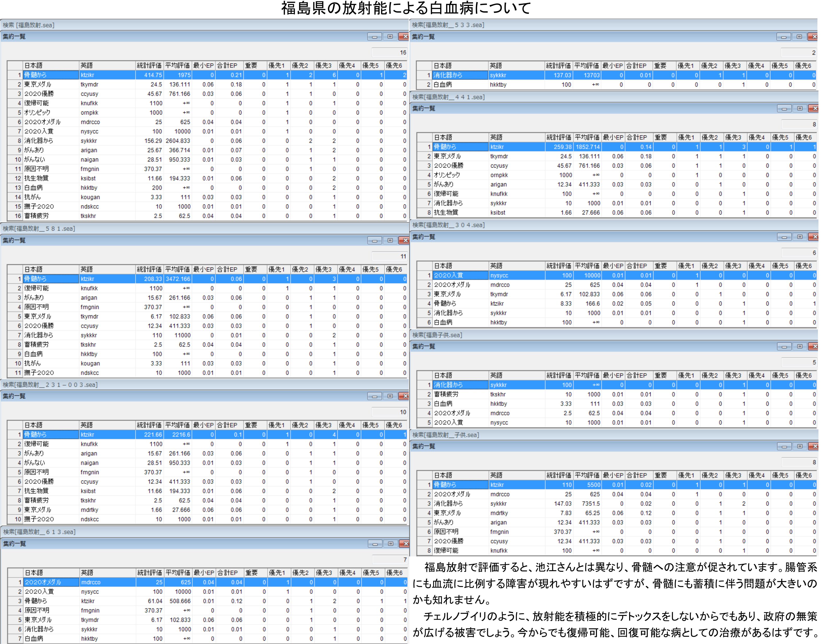Sort by 統計評価 header in 福島放射.sea table

click(149, 65)
